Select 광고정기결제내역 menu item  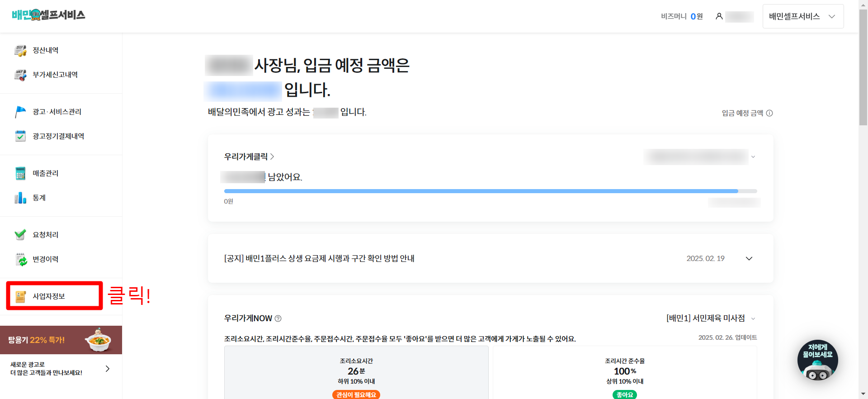58,136
